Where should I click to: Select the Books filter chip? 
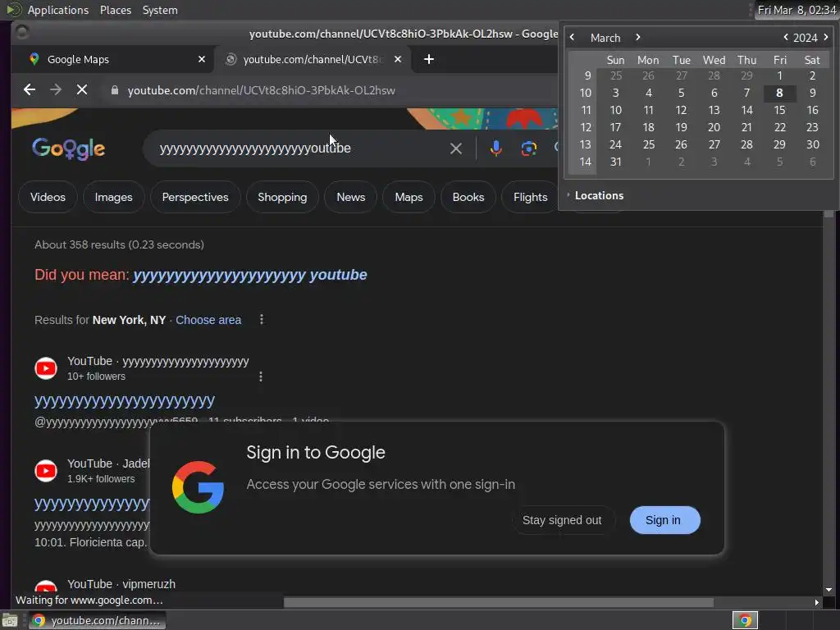point(468,197)
